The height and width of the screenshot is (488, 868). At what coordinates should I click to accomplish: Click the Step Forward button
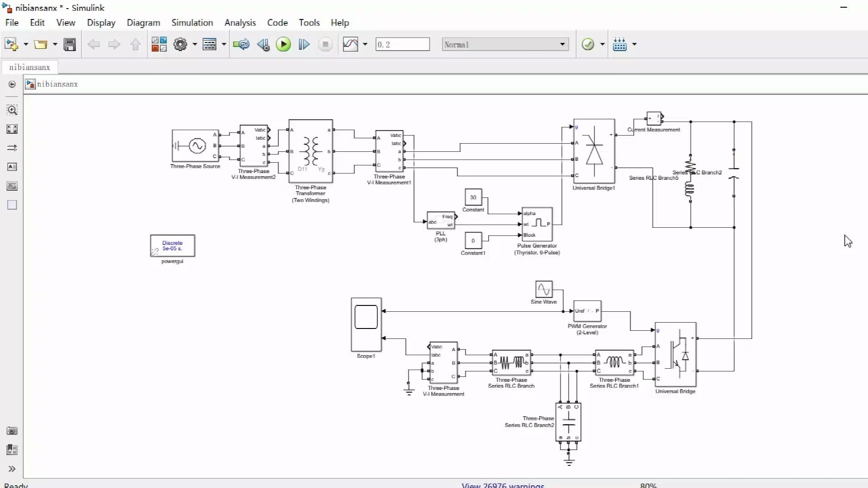(x=304, y=44)
